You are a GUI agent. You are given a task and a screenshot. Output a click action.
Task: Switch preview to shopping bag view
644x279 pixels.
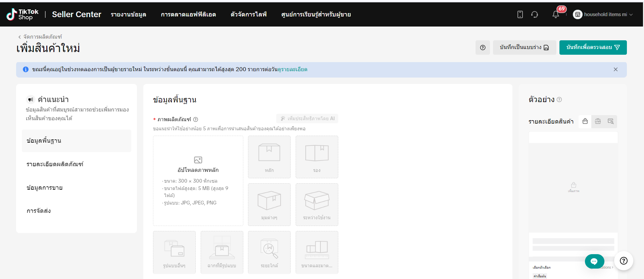585,122
